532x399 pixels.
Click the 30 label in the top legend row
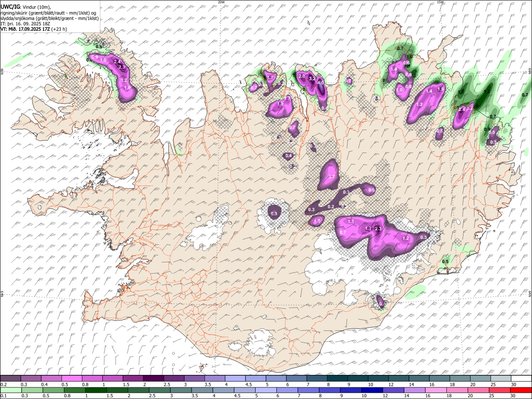(x=514, y=384)
